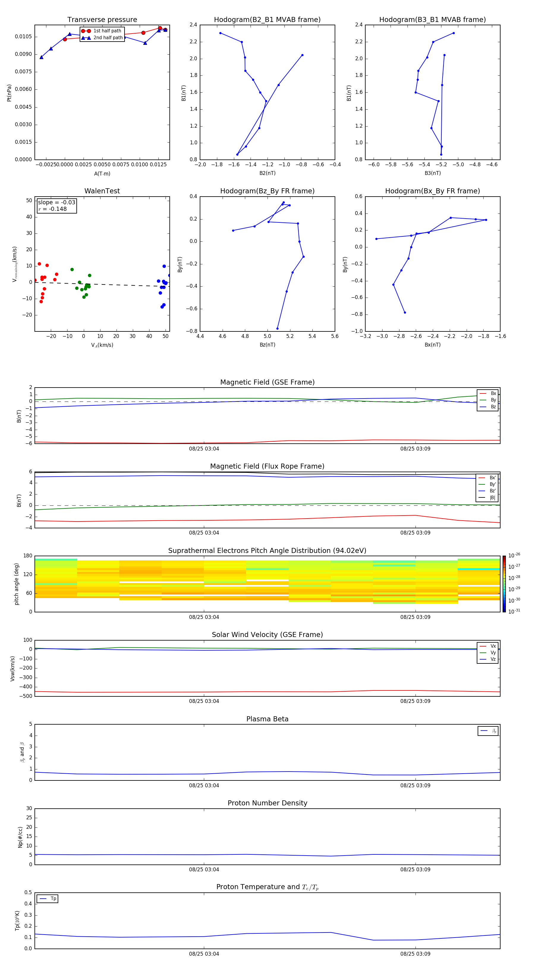Click the 'Suprathermal Electrons Pitch Angle Distribution' title
The height and width of the screenshot is (980, 535).
(267, 551)
